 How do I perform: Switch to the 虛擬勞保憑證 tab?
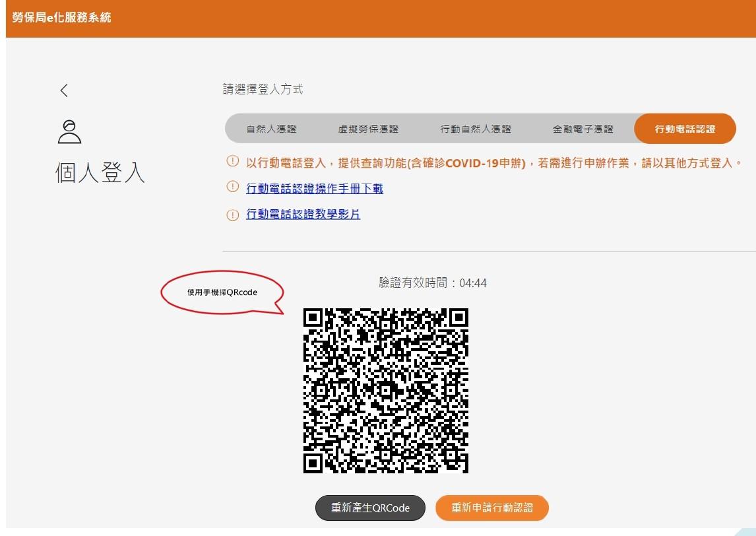[368, 129]
